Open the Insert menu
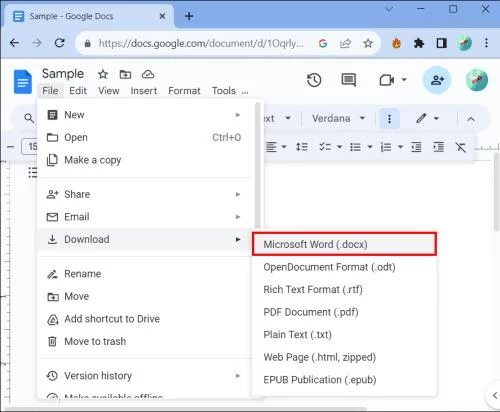This screenshot has height=412, width=500. 144,91
